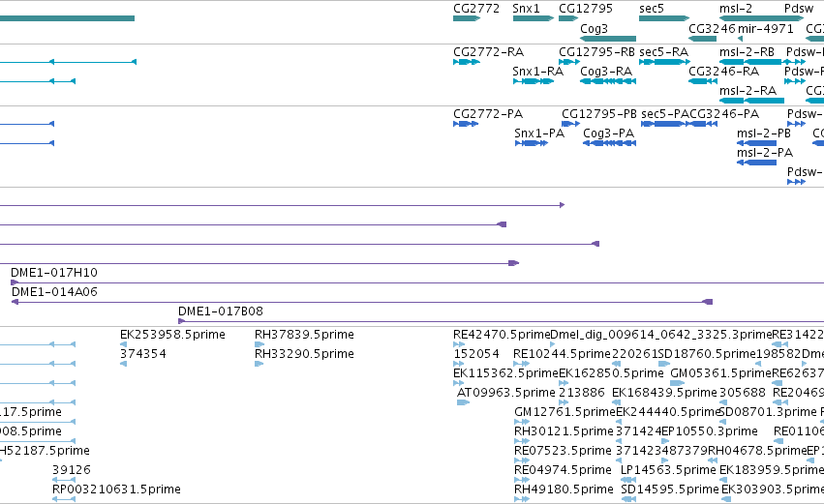Click the 152054 feature label

tap(476, 354)
